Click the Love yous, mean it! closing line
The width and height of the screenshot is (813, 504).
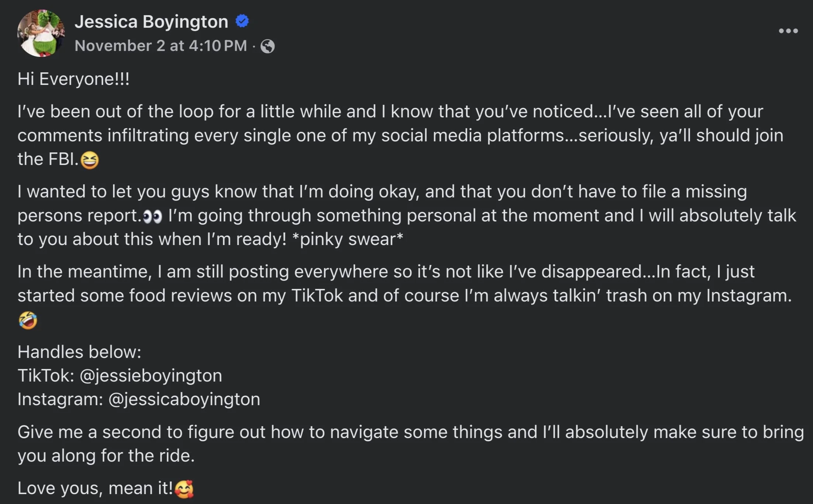[95, 488]
